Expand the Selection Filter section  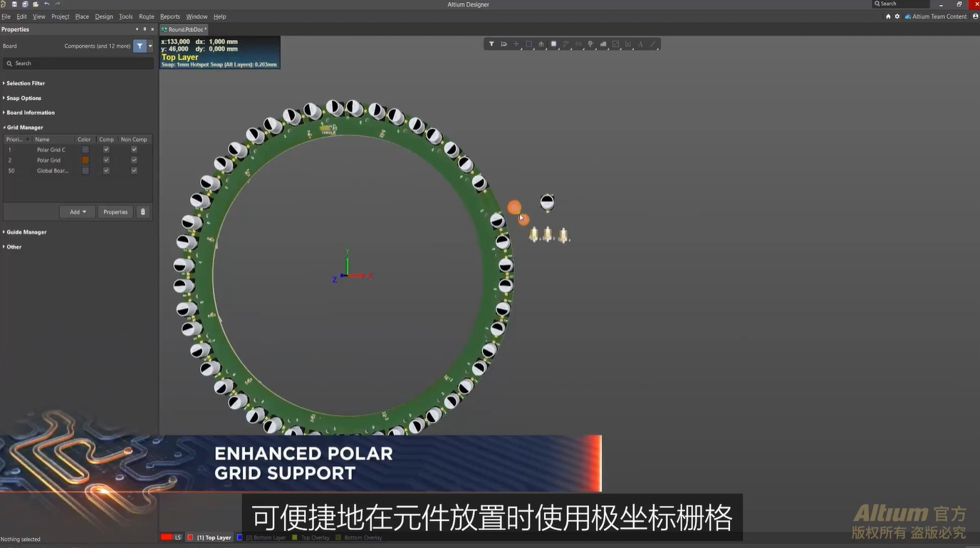(26, 83)
